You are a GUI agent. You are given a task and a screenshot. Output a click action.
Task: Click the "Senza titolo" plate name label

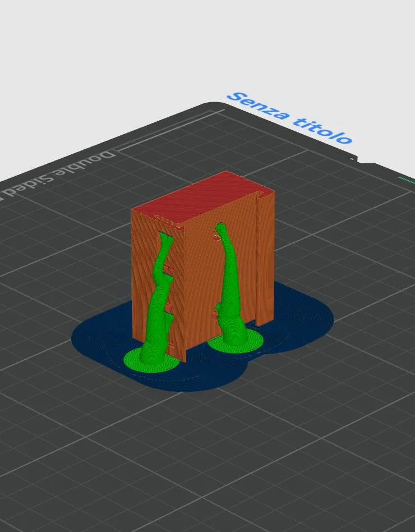(290, 118)
